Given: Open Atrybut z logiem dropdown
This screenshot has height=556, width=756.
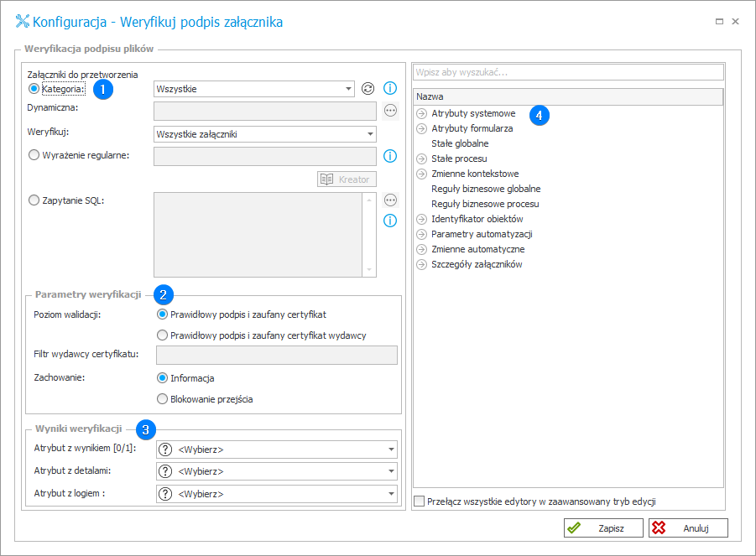Looking at the screenshot, I should coord(277,494).
